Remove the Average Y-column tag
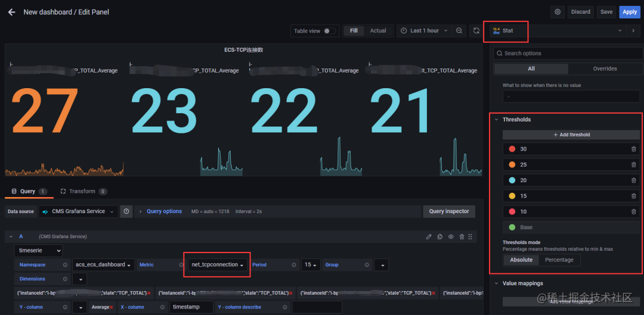Viewport: 644px width, 315px height. pos(112,307)
